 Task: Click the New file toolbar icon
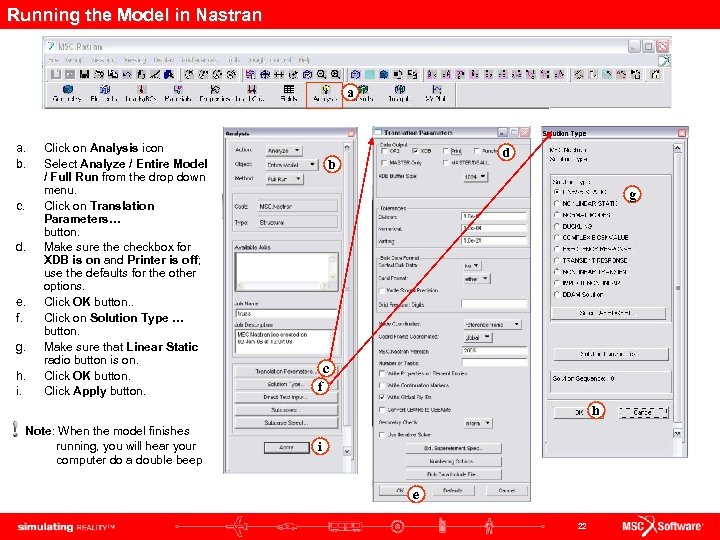[56, 74]
